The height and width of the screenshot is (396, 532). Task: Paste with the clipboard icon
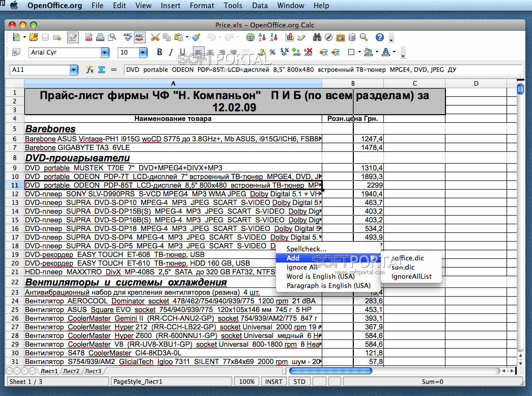point(179,37)
